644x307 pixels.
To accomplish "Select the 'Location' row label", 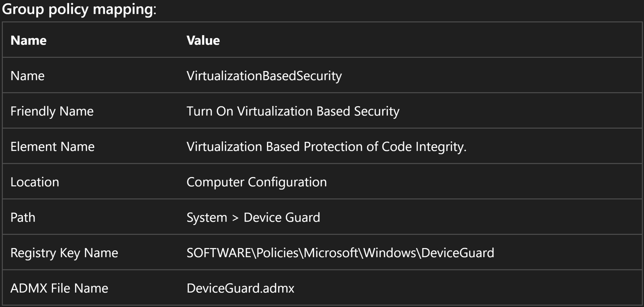I will pos(35,182).
